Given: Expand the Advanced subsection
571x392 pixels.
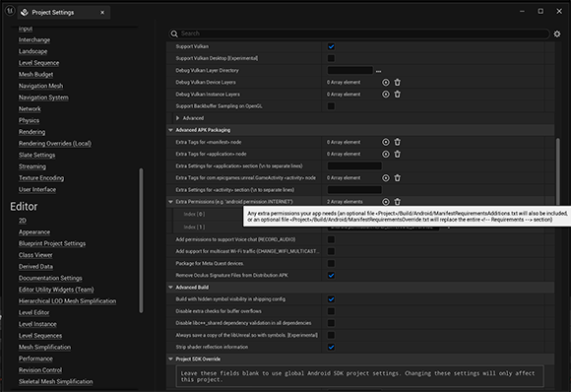Looking at the screenshot, I should point(178,118).
